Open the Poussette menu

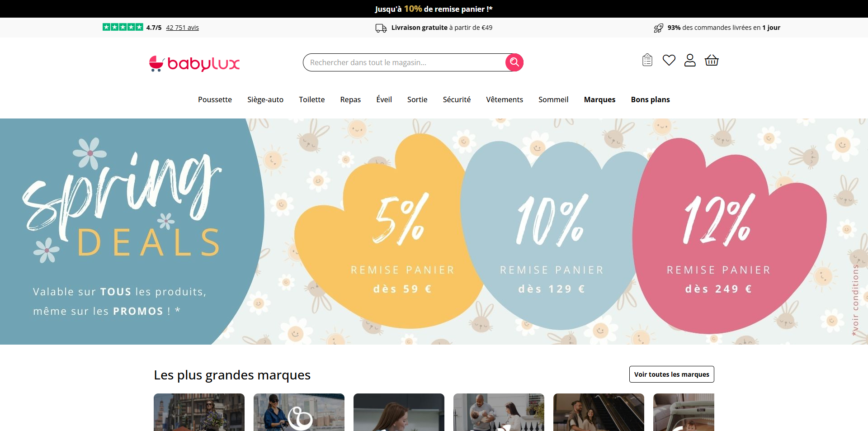215,99
